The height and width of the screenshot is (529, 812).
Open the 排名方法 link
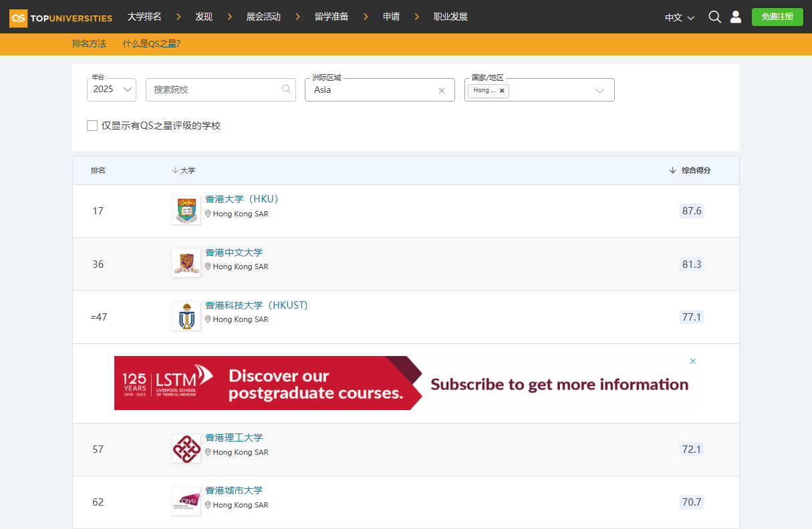[89, 44]
